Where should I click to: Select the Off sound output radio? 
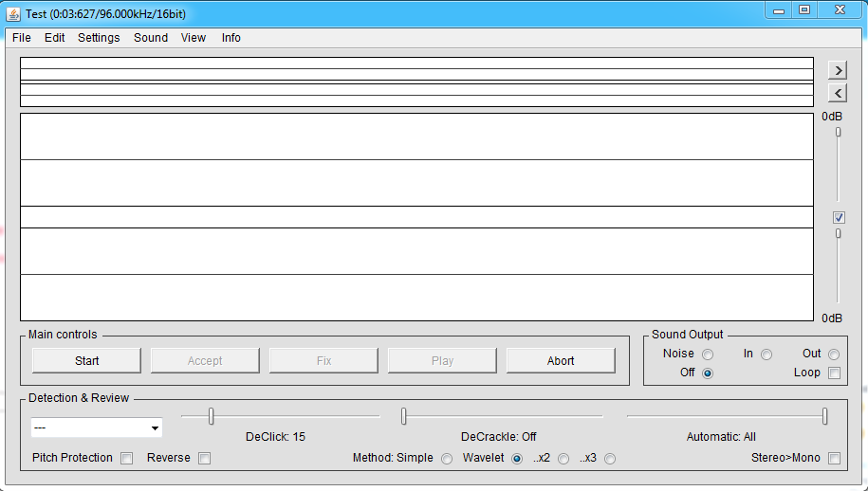[x=708, y=373]
